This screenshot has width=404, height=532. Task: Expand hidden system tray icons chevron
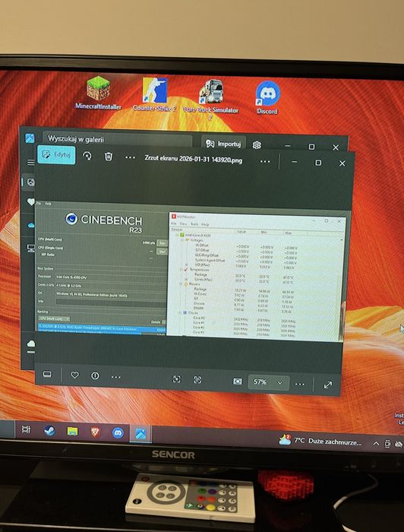pos(376,443)
